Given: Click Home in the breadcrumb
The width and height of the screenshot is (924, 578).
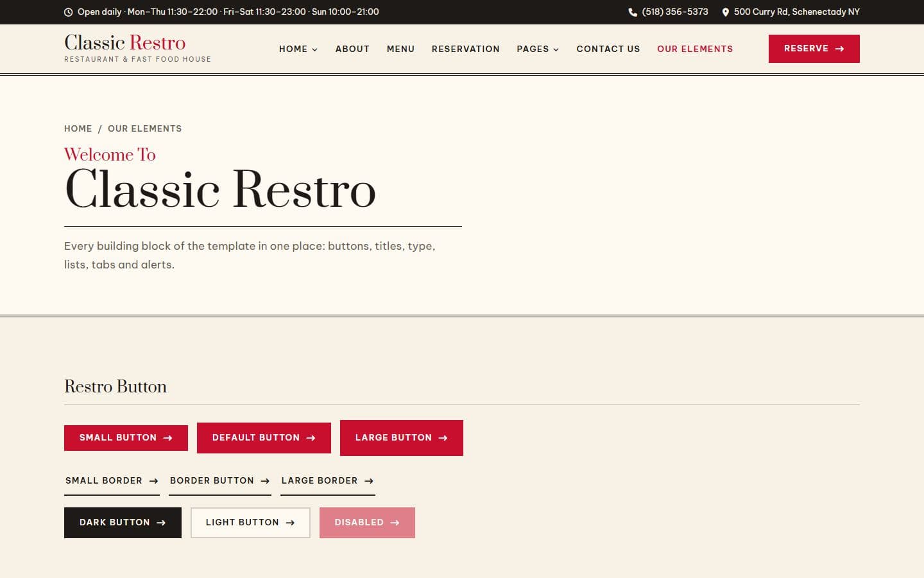Looking at the screenshot, I should [78, 128].
